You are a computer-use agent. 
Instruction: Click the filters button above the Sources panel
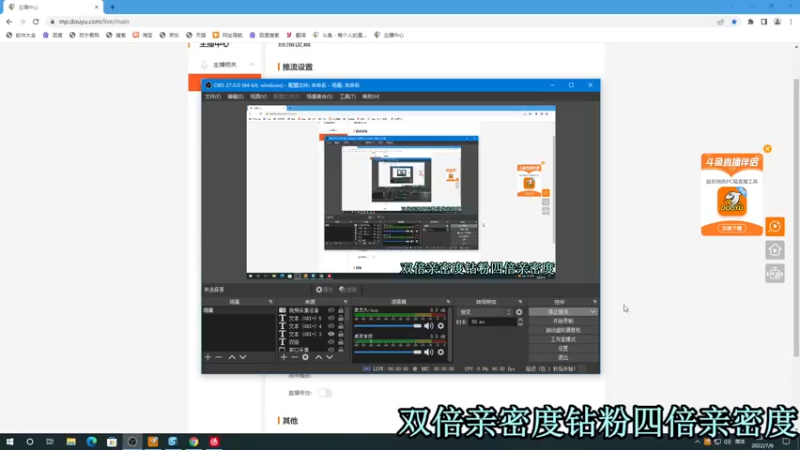point(348,289)
